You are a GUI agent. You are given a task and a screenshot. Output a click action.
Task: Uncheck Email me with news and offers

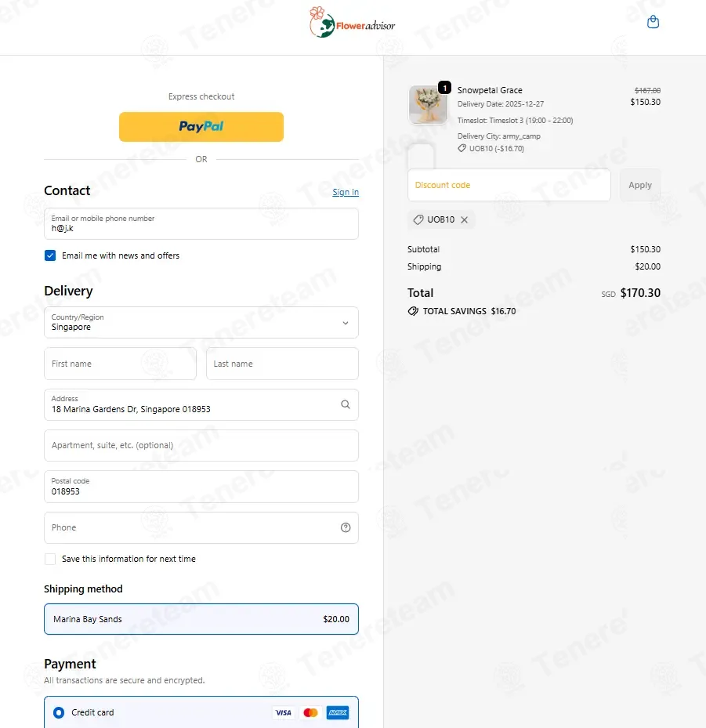50,255
